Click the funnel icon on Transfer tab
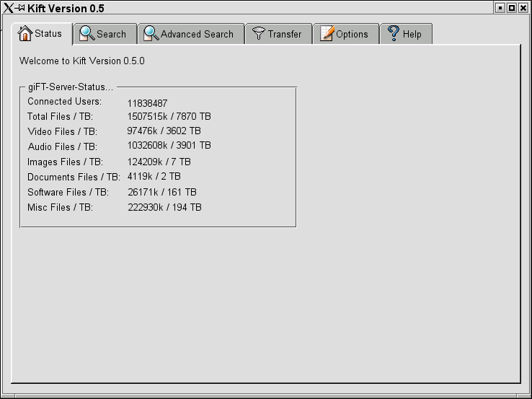532x399 pixels. pyautogui.click(x=259, y=34)
